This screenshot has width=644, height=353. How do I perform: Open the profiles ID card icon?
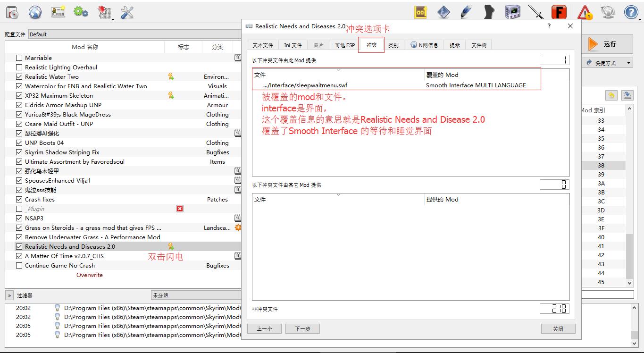[x=58, y=12]
